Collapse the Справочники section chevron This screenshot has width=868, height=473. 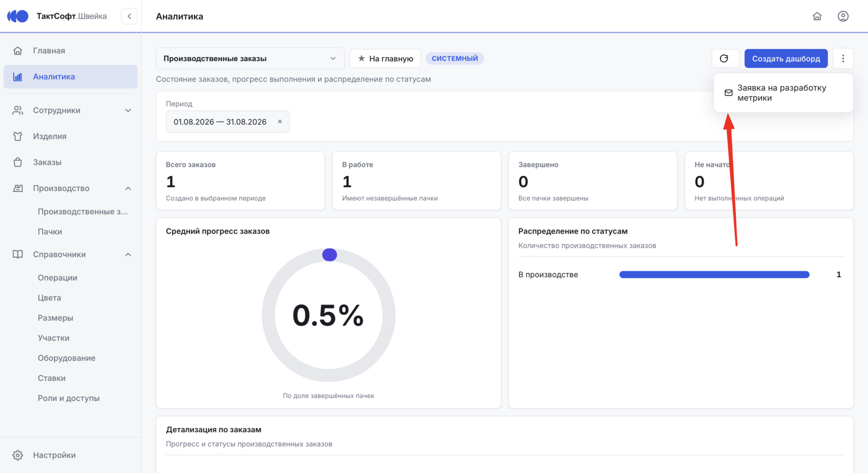[x=128, y=254]
